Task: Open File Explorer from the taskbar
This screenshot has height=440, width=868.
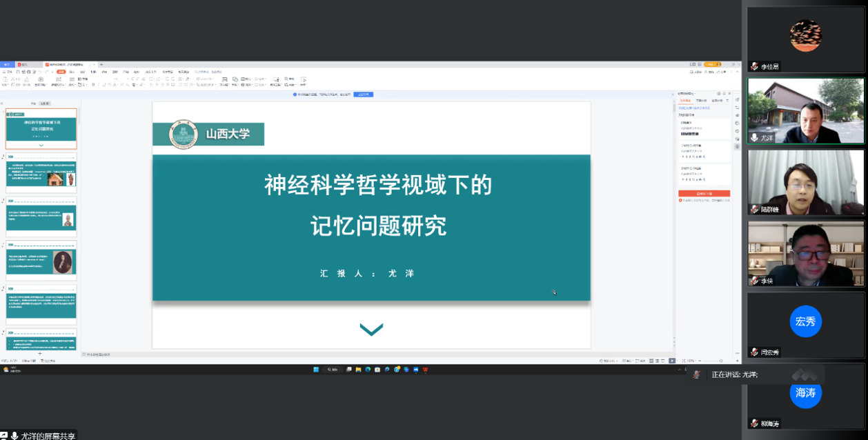Action: click(358, 369)
